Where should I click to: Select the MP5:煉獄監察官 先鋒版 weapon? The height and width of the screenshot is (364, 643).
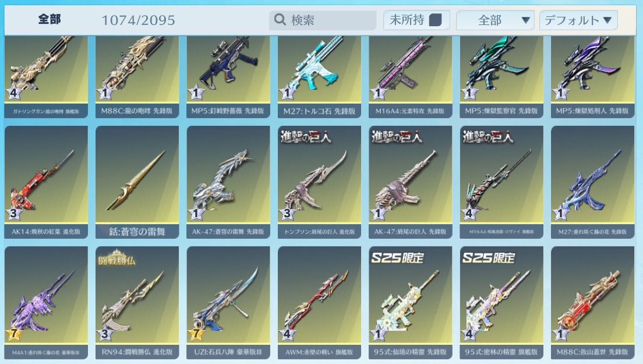pos(501,77)
